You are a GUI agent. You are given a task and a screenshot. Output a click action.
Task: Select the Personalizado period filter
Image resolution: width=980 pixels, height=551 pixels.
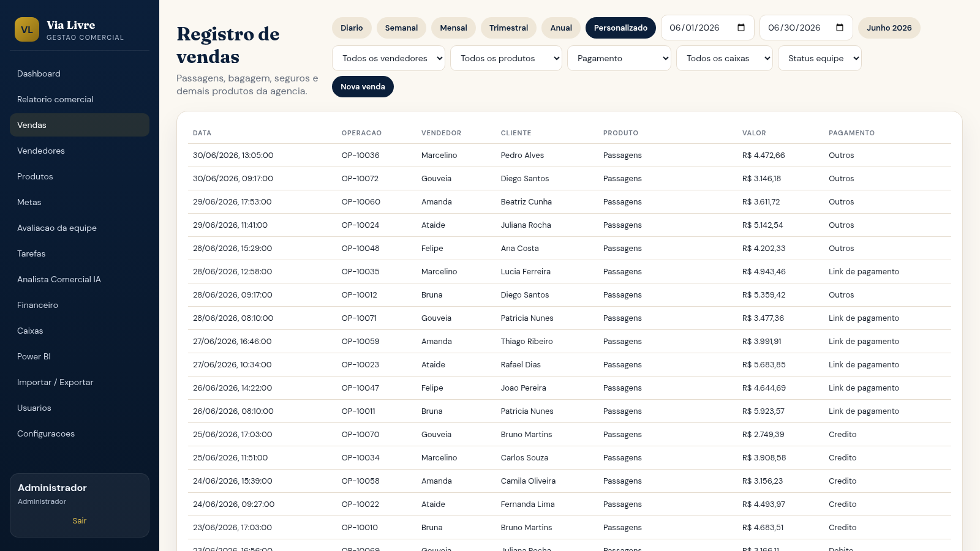620,28
